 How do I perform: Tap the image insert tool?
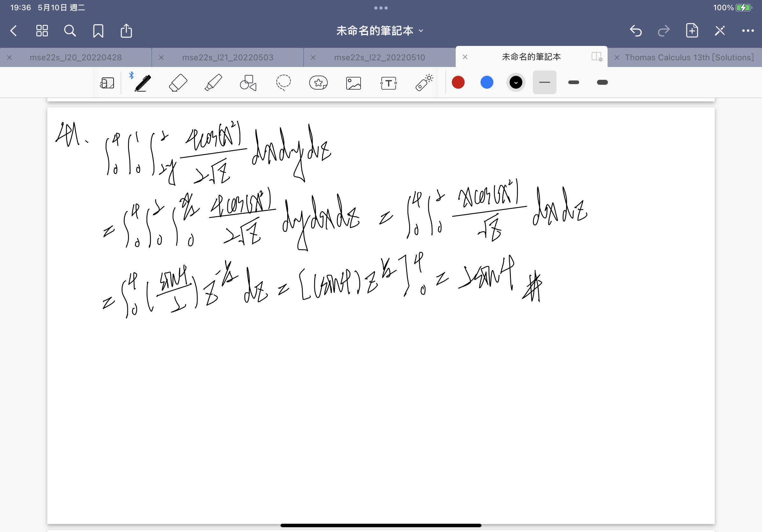coord(353,83)
